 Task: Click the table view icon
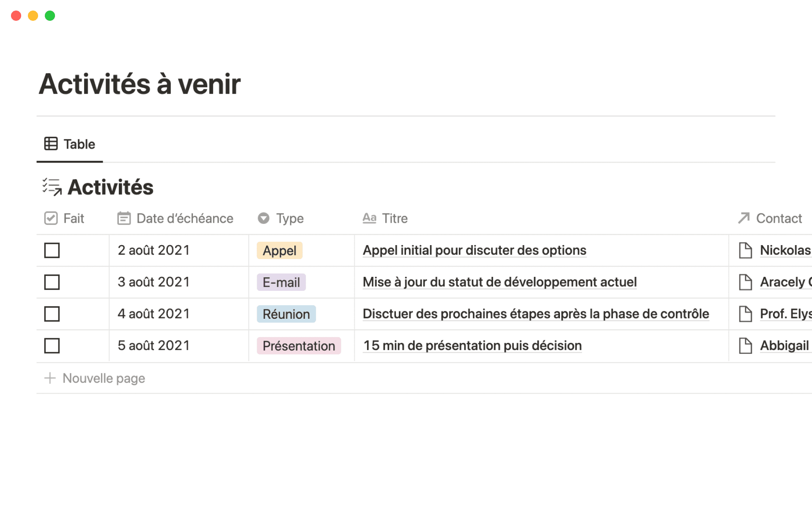pos(51,144)
